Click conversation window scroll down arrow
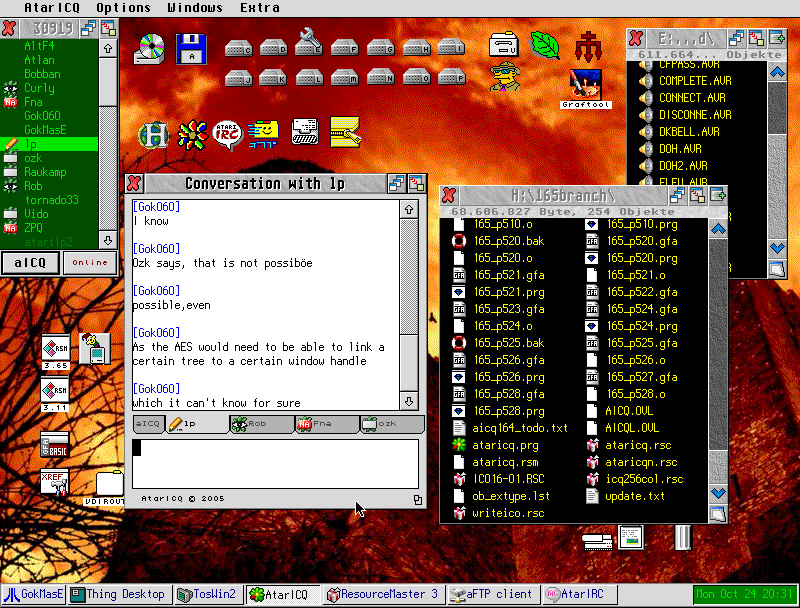 click(x=409, y=402)
